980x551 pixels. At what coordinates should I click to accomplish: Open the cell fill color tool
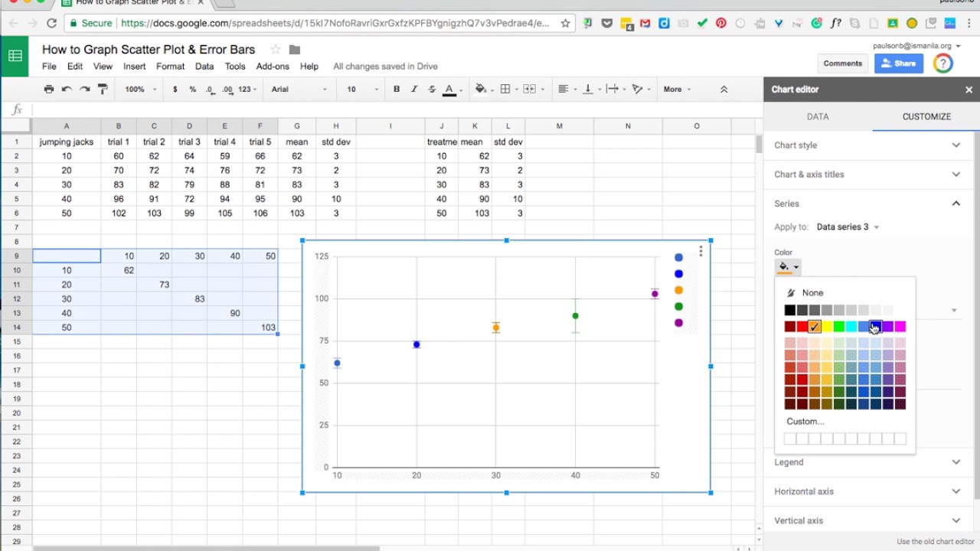point(484,90)
